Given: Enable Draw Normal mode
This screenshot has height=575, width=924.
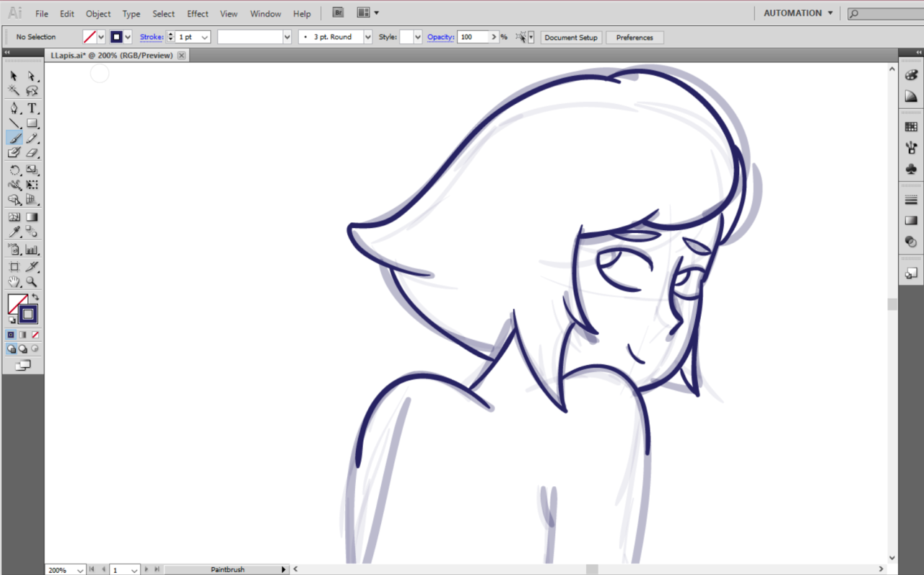Looking at the screenshot, I should [x=12, y=349].
